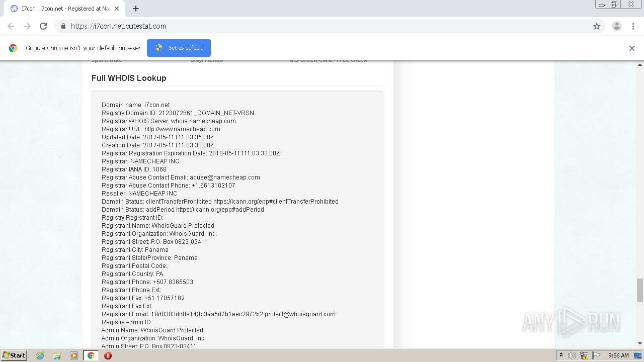Go back to the previous page
This screenshot has height=362, width=644.
tap(11, 26)
